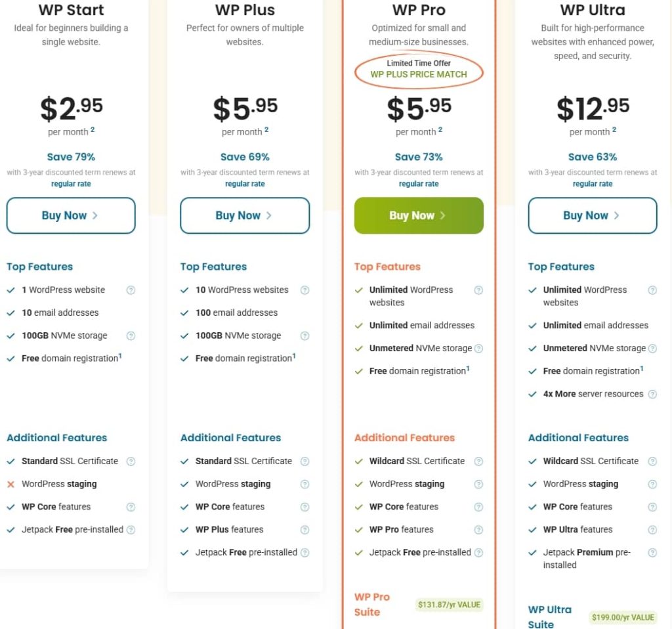Click Buy Now for WP Plus plan

click(245, 215)
